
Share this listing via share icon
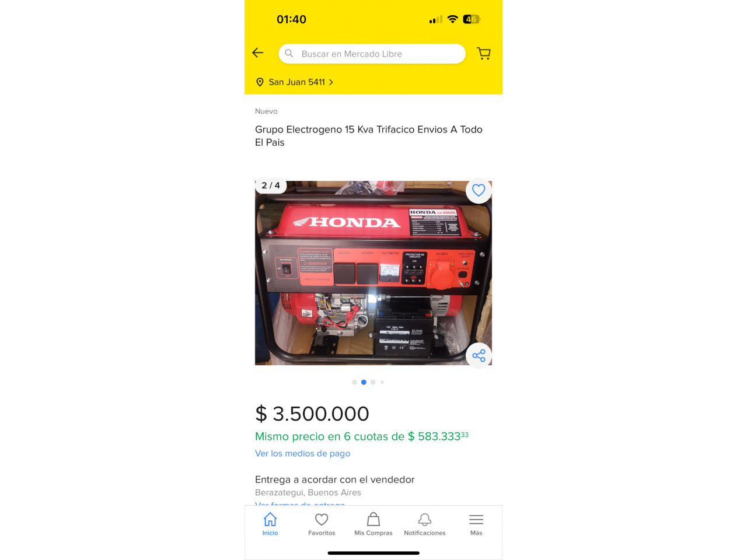[x=479, y=355]
